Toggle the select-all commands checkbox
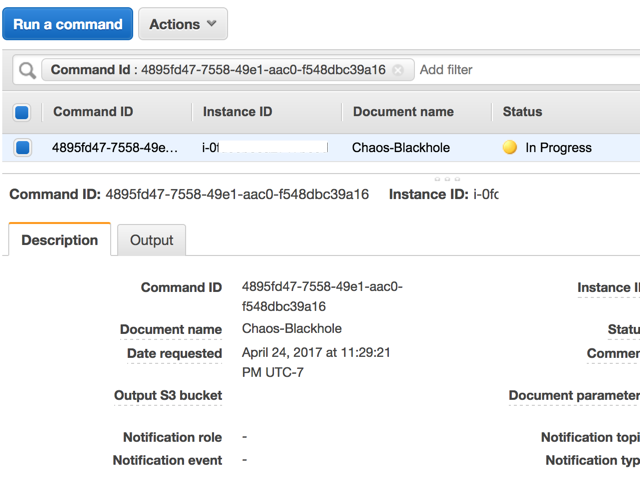Viewport: 640px width, 480px height. tap(22, 112)
